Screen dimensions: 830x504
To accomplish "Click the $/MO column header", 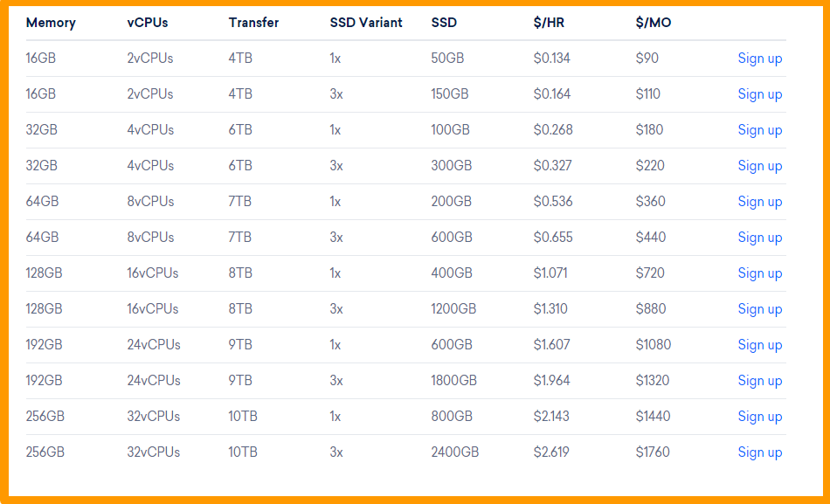I will pos(654,23).
